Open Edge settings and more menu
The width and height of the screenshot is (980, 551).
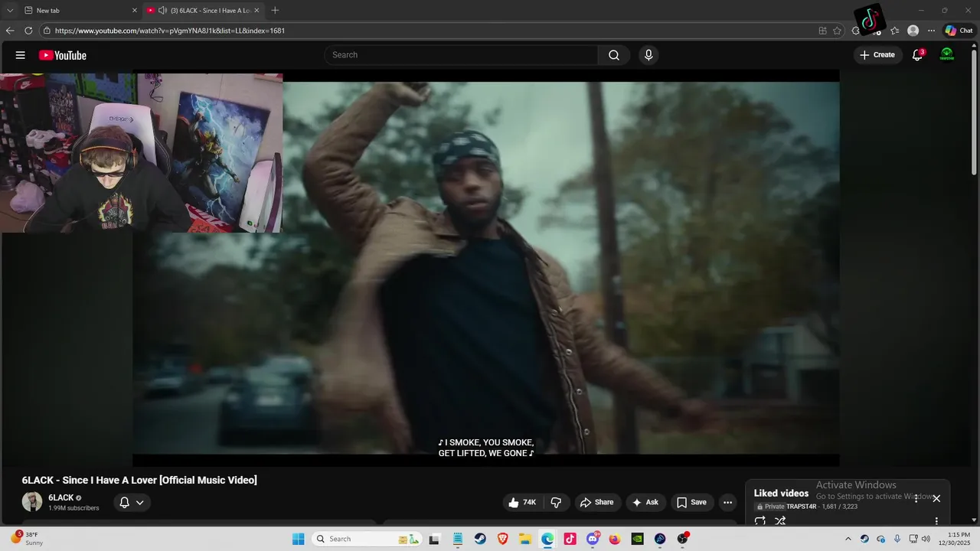[x=931, y=31]
